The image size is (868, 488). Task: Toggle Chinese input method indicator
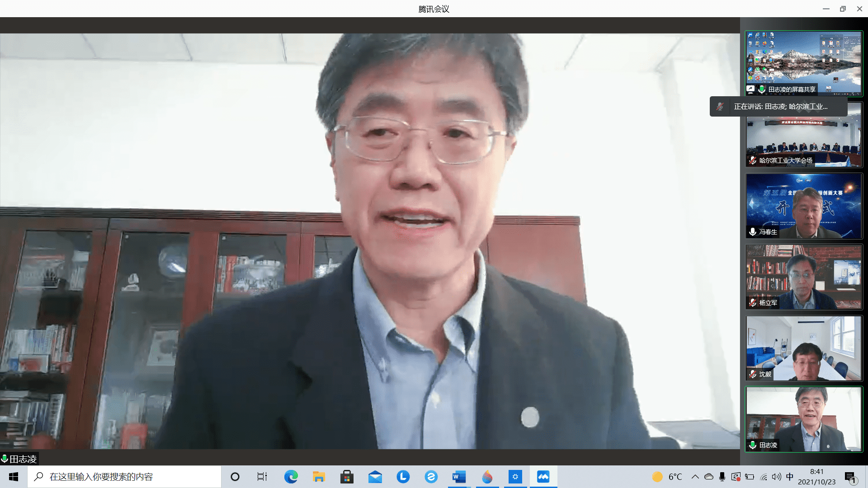(790, 477)
